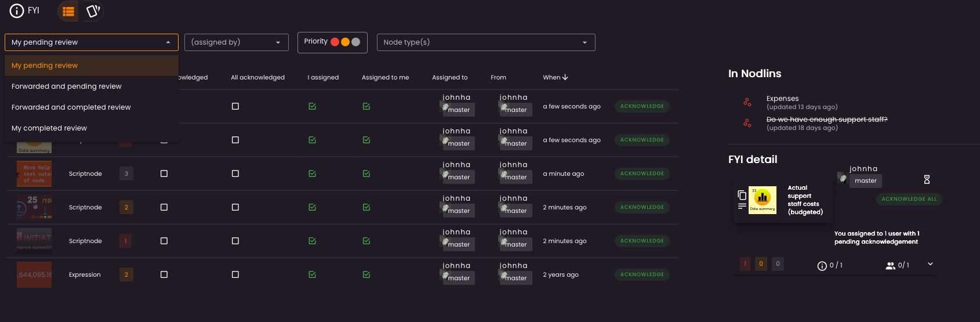Click the users count icon showing 0/1

891,266
